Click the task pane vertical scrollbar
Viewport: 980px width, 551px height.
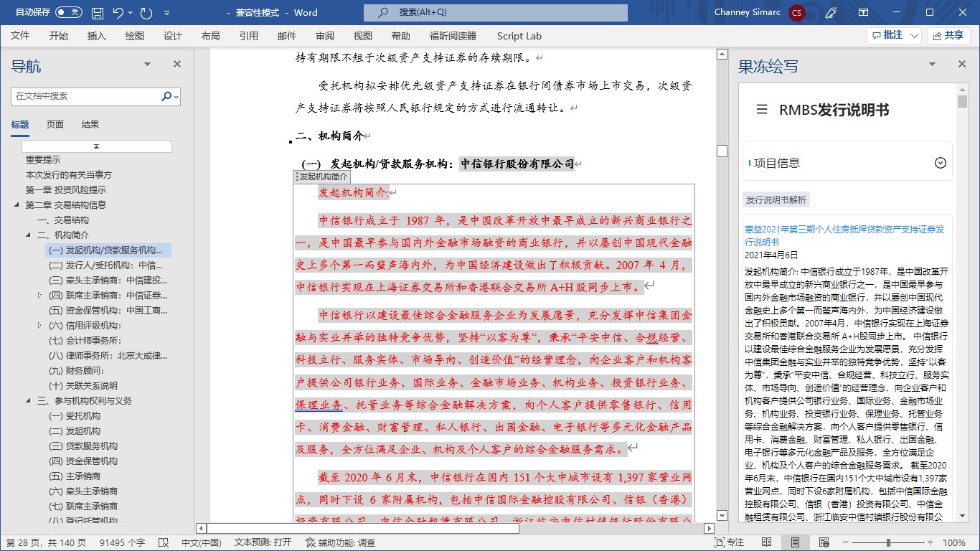click(961, 100)
